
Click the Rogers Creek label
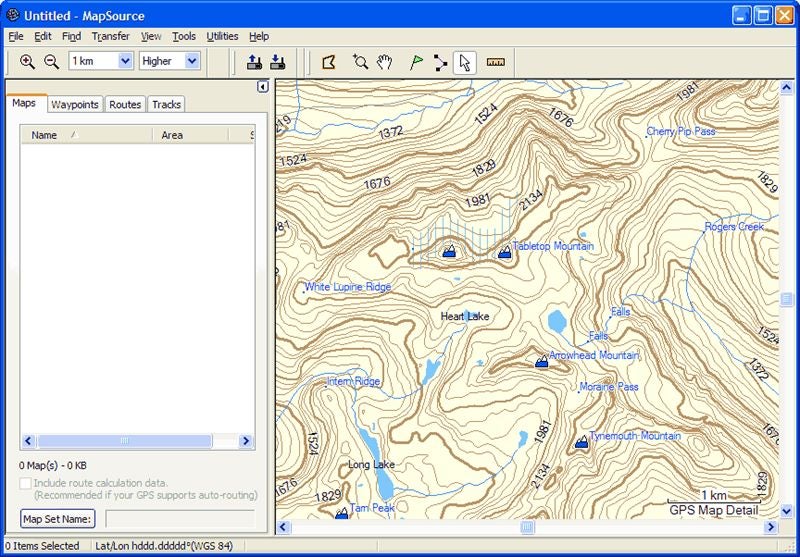[x=734, y=226]
